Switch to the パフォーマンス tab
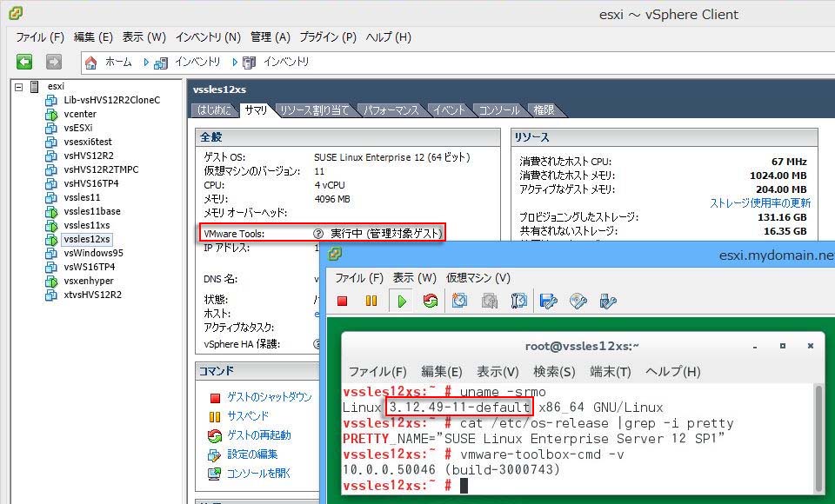The image size is (835, 504). [391, 110]
